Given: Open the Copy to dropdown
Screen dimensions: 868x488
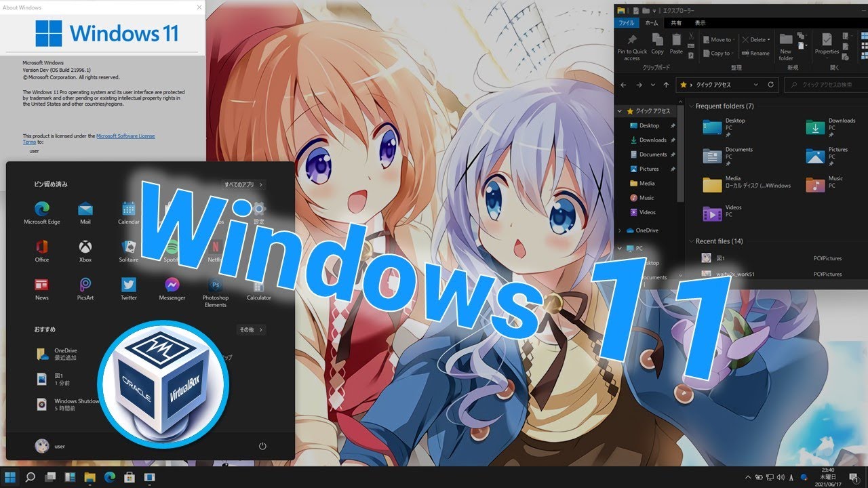Looking at the screenshot, I should (x=717, y=54).
